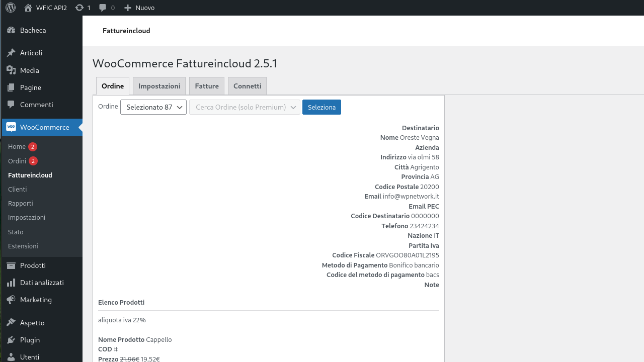Click the Fattureincloud header title
The image size is (644, 362).
pyautogui.click(x=126, y=31)
